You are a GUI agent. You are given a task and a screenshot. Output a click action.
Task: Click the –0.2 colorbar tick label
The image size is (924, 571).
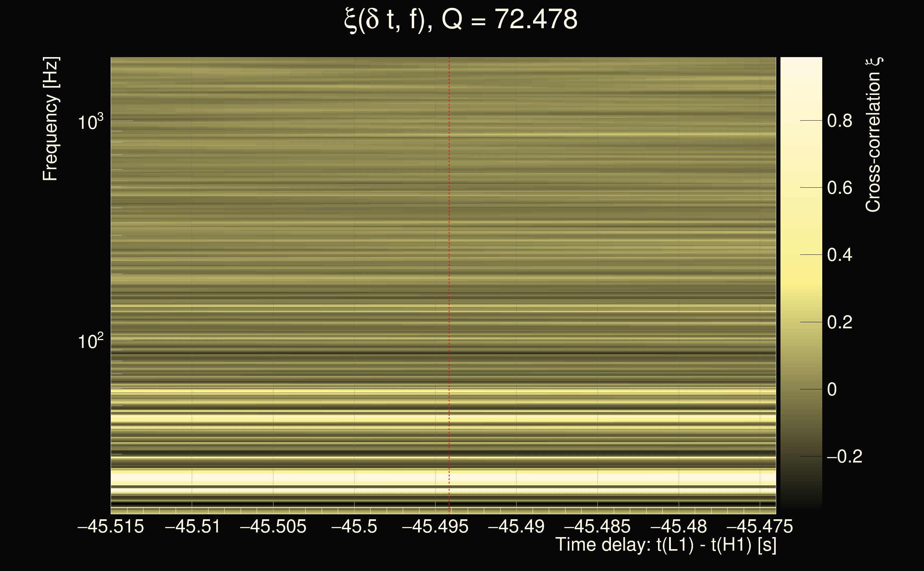pyautogui.click(x=844, y=456)
